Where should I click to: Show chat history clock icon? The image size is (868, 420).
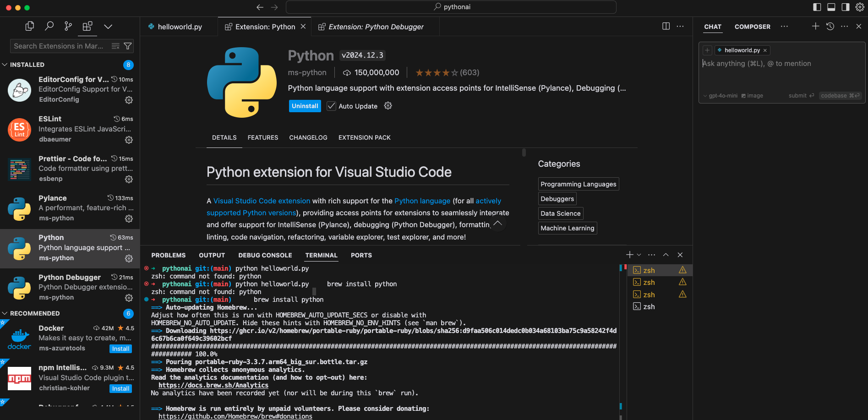(x=830, y=26)
